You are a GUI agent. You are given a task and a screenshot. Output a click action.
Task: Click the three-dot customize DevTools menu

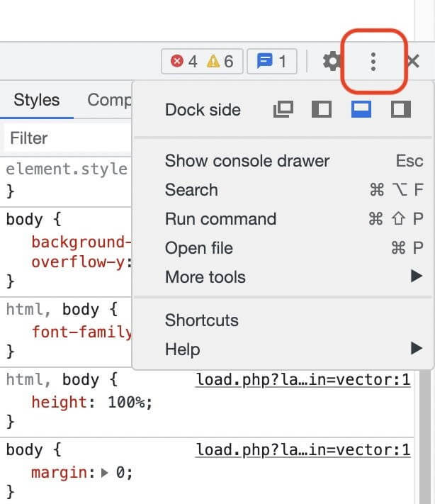coord(373,62)
